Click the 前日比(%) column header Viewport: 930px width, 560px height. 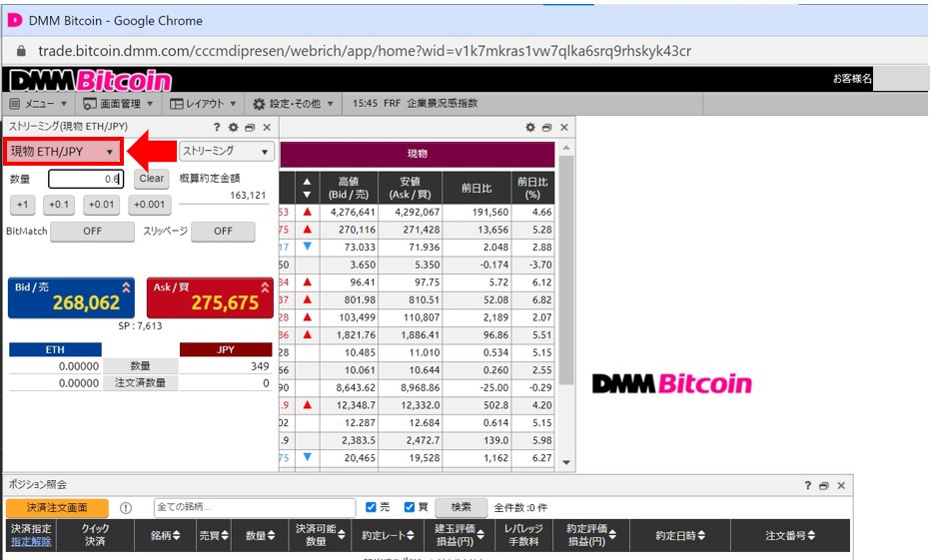[532, 188]
